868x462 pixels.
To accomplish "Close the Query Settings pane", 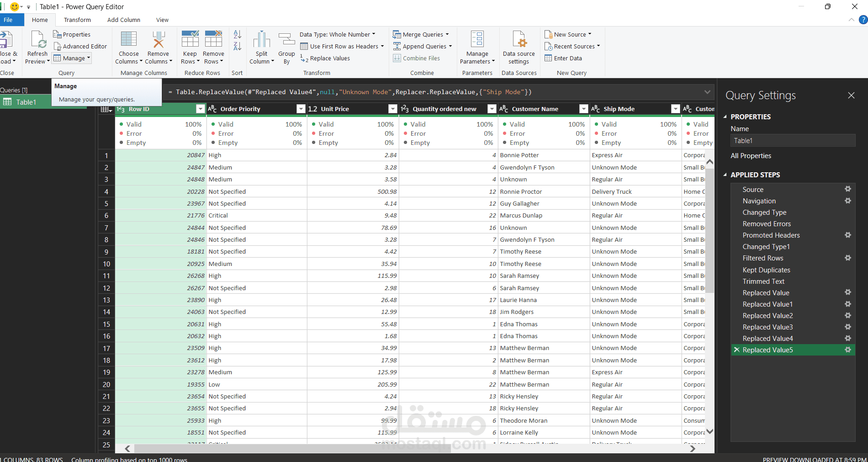I will click(851, 95).
